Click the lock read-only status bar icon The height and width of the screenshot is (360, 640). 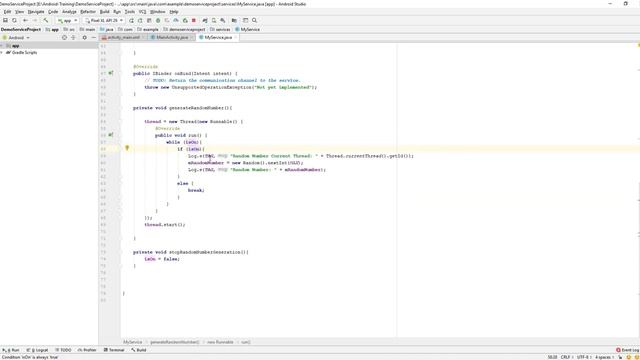[x=620, y=357]
